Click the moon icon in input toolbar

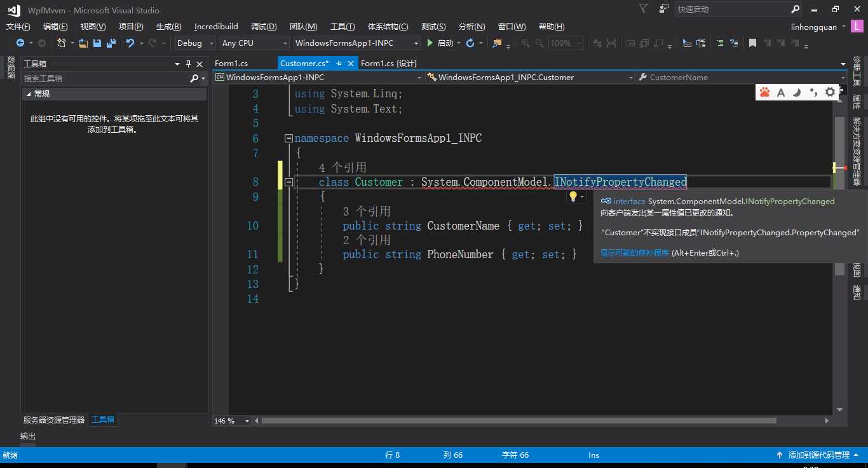pos(796,92)
